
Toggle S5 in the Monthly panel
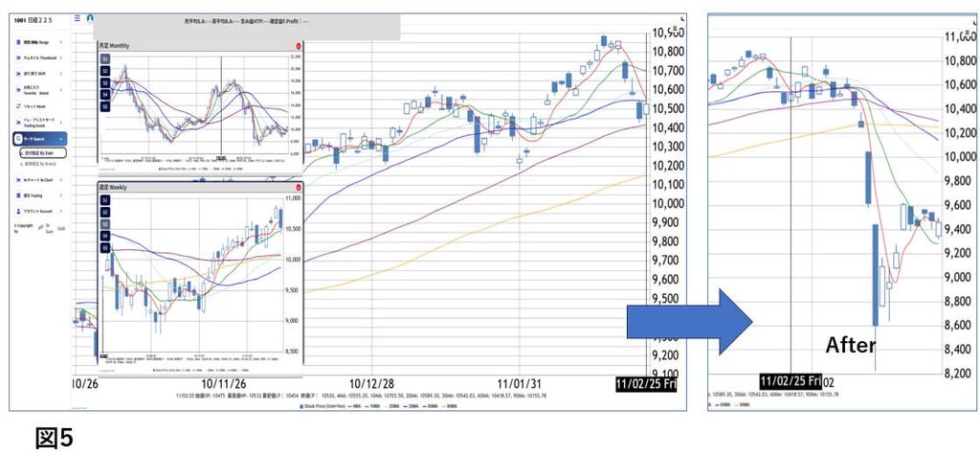pos(105,107)
